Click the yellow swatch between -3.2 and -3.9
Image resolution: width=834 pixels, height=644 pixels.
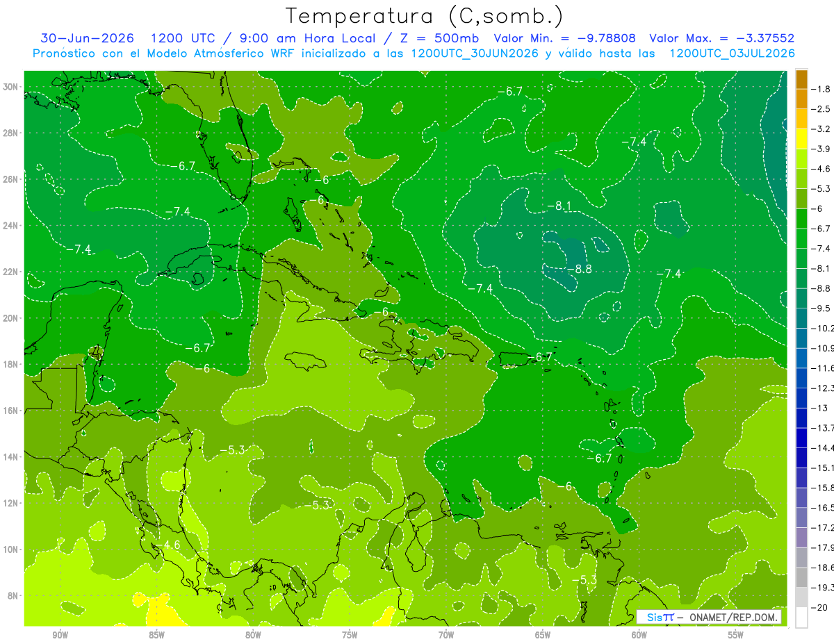(801, 139)
